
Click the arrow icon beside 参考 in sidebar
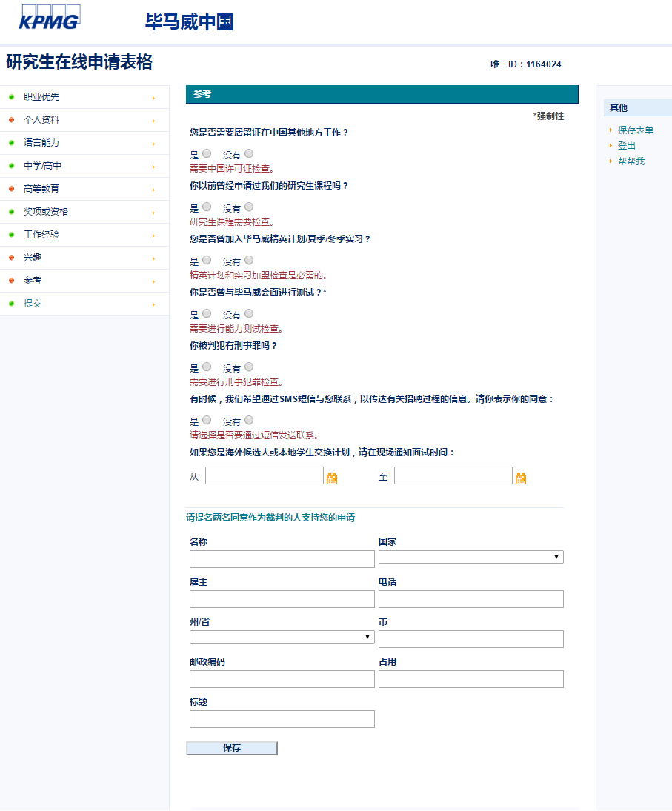[x=153, y=281]
